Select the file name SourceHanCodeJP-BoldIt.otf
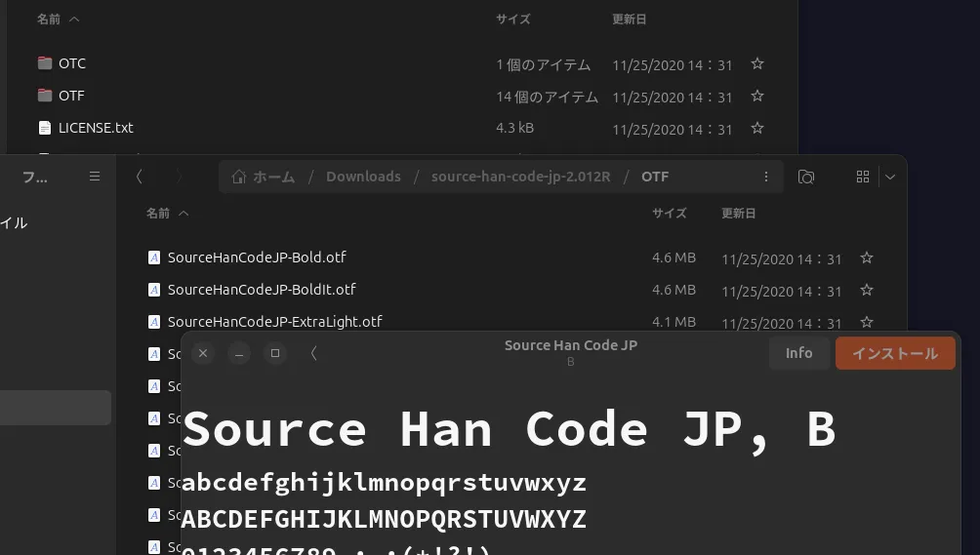This screenshot has height=555, width=980. (262, 290)
